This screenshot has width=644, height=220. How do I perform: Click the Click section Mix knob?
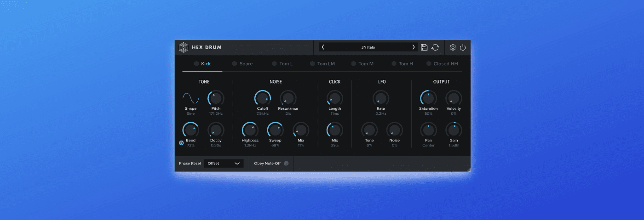pyautogui.click(x=335, y=130)
